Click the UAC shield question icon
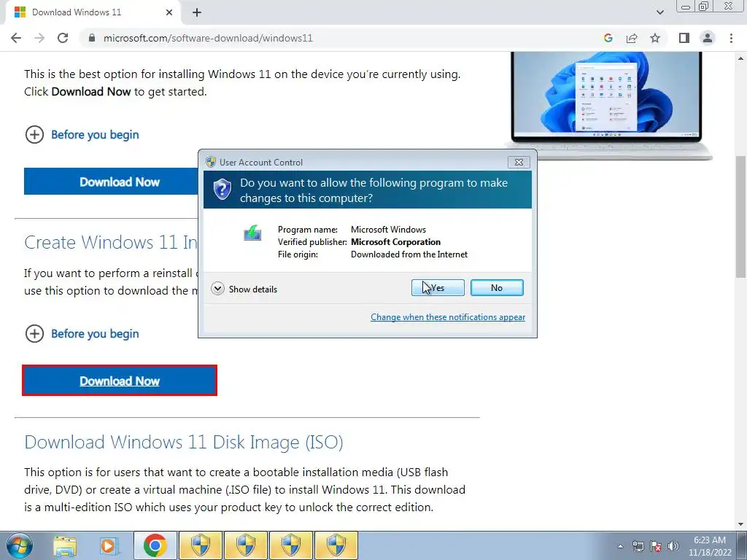 222,190
